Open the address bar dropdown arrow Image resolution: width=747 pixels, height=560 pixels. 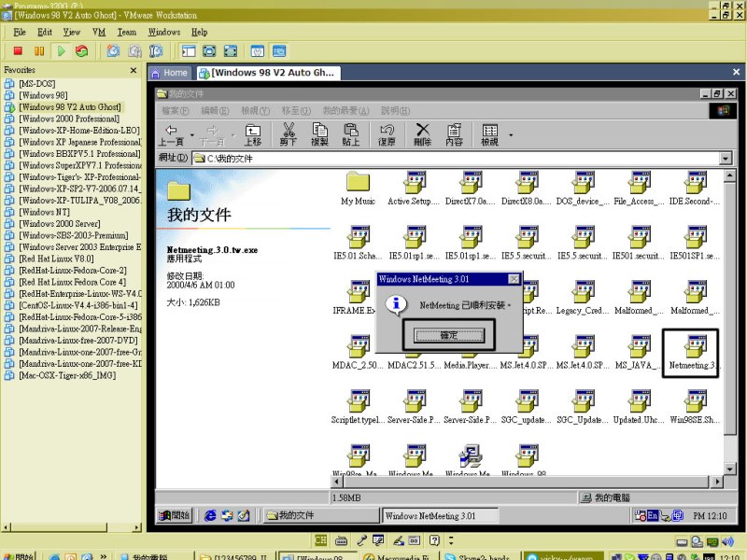[726, 158]
